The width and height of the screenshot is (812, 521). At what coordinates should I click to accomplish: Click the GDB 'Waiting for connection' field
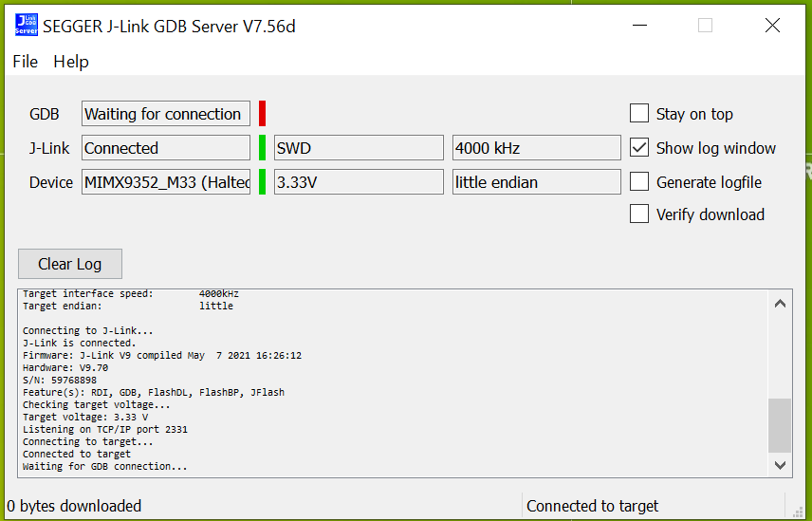point(166,114)
